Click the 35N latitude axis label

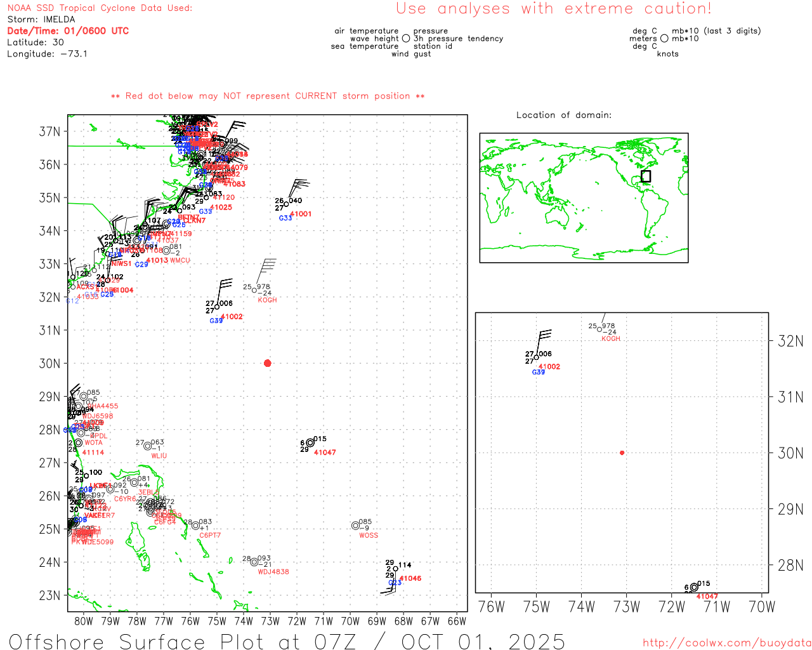pos(50,198)
